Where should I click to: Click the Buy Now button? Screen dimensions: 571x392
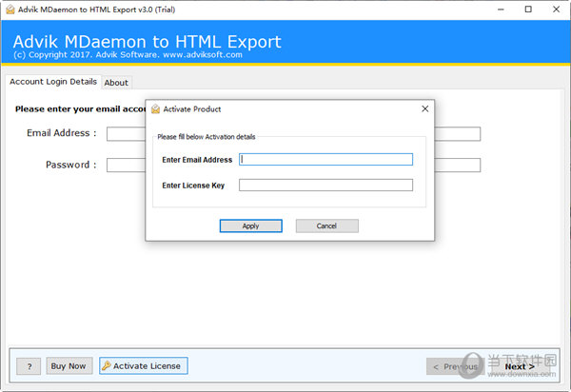pyautogui.click(x=69, y=365)
